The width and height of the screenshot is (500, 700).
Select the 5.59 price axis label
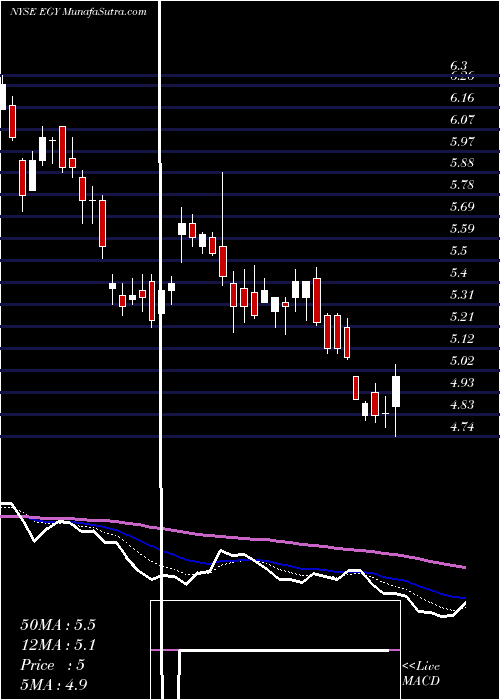click(x=462, y=229)
